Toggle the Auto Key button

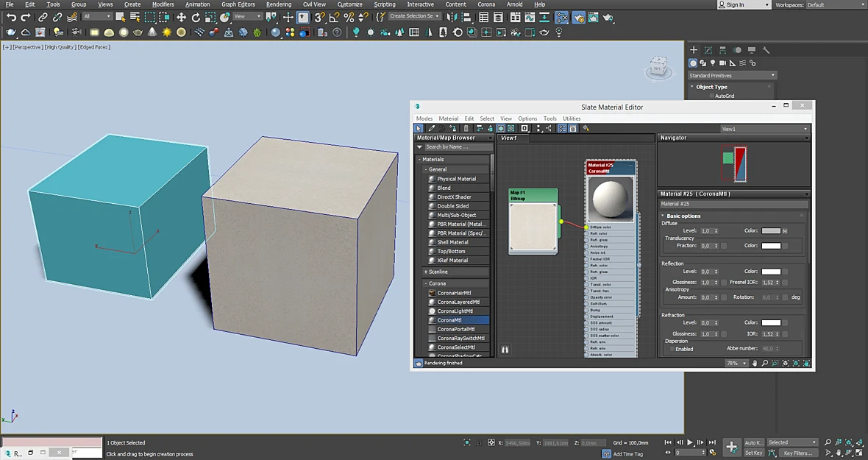[753, 442]
